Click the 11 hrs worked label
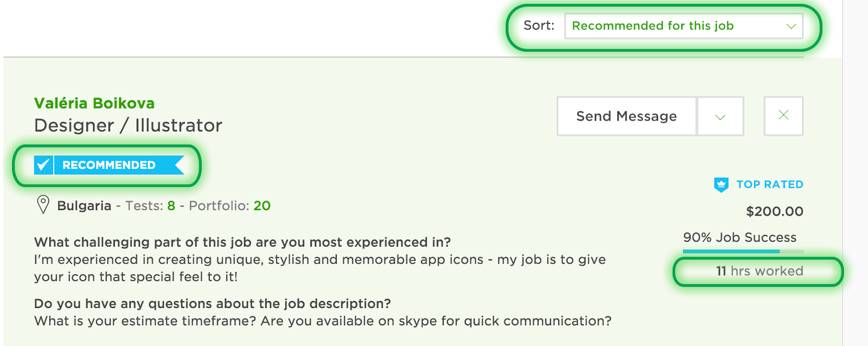This screenshot has width=868, height=346. [x=759, y=271]
